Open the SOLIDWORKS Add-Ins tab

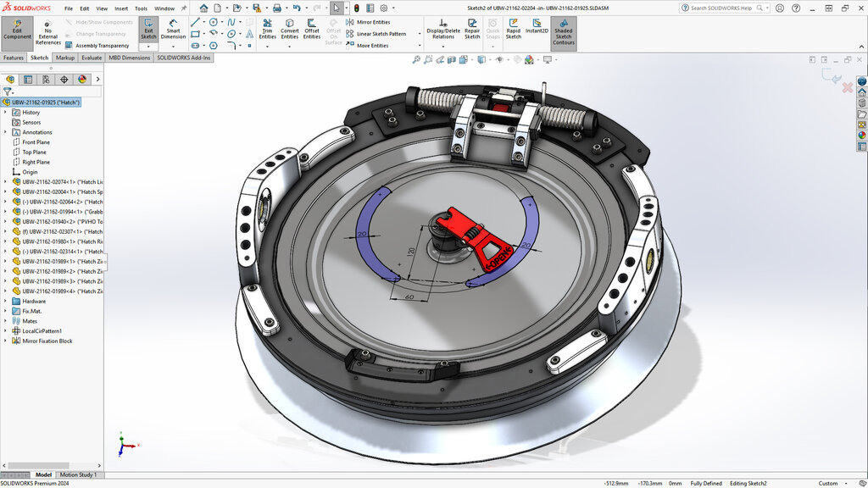pyautogui.click(x=183, y=58)
